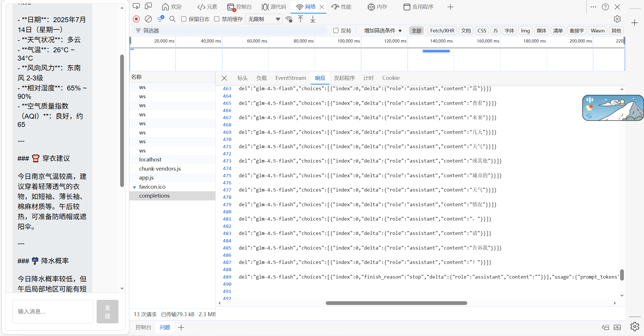Check the 反转 filter checkbox
The height and width of the screenshot is (336, 644).
336,30
